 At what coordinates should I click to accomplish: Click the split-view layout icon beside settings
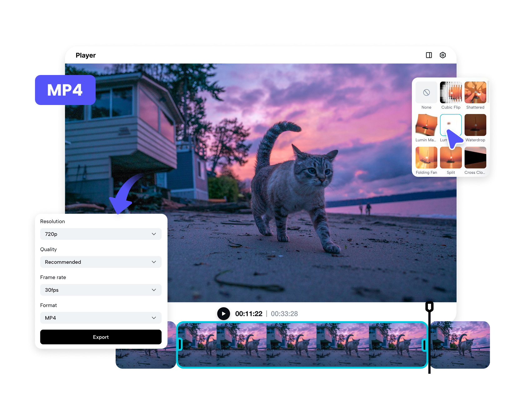tap(428, 55)
